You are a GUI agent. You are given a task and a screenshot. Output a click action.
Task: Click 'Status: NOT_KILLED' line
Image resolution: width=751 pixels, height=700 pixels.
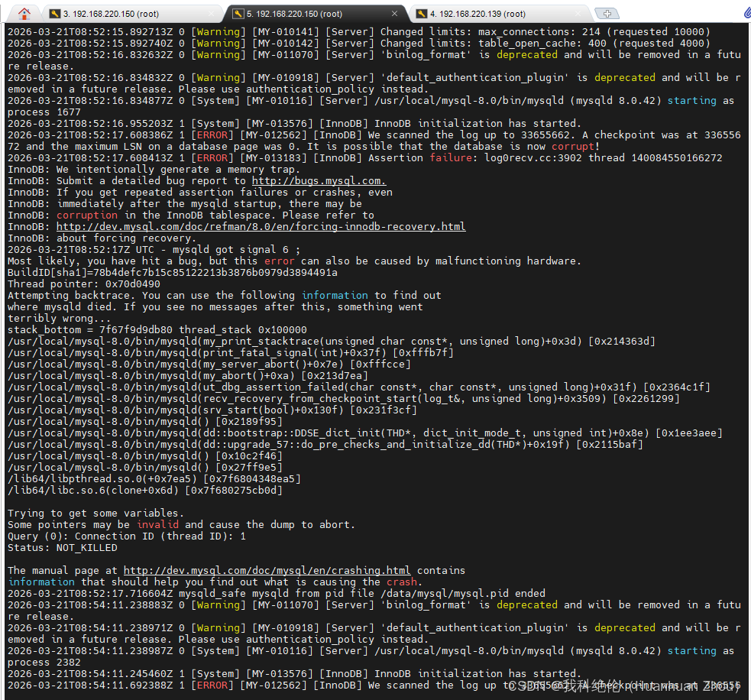62,548
